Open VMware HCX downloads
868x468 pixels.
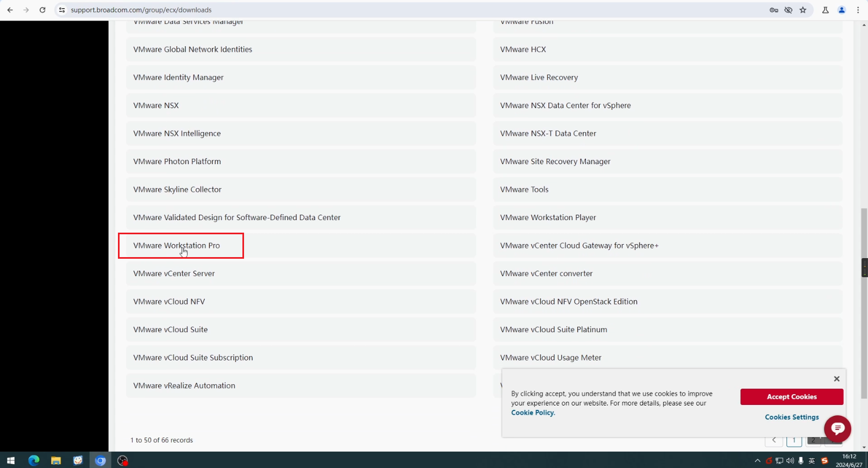click(668, 49)
